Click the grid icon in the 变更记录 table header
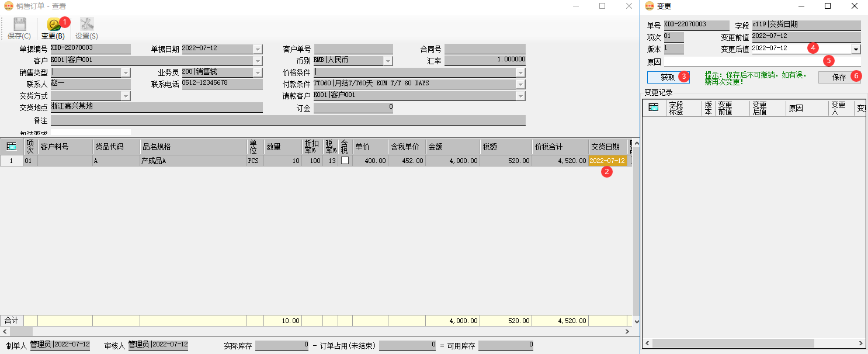 pos(655,107)
